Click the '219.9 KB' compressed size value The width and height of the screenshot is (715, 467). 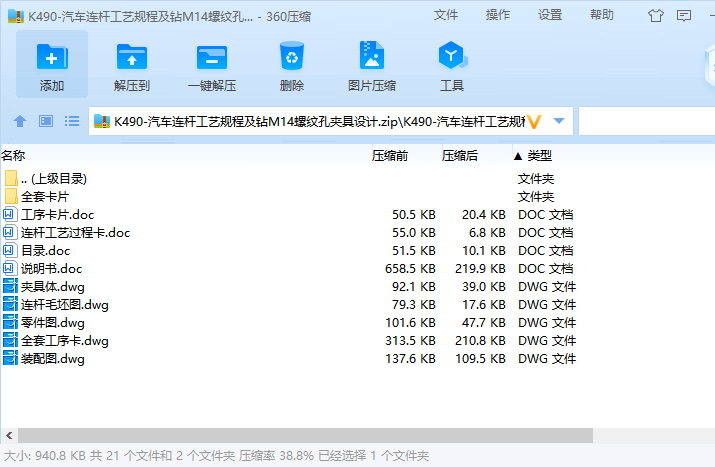(x=480, y=269)
